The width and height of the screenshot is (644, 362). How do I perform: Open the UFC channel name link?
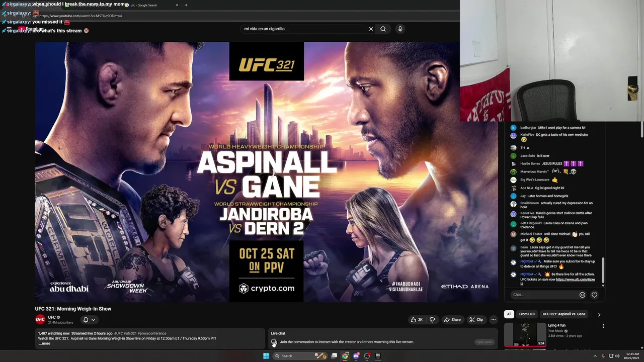pos(52,317)
